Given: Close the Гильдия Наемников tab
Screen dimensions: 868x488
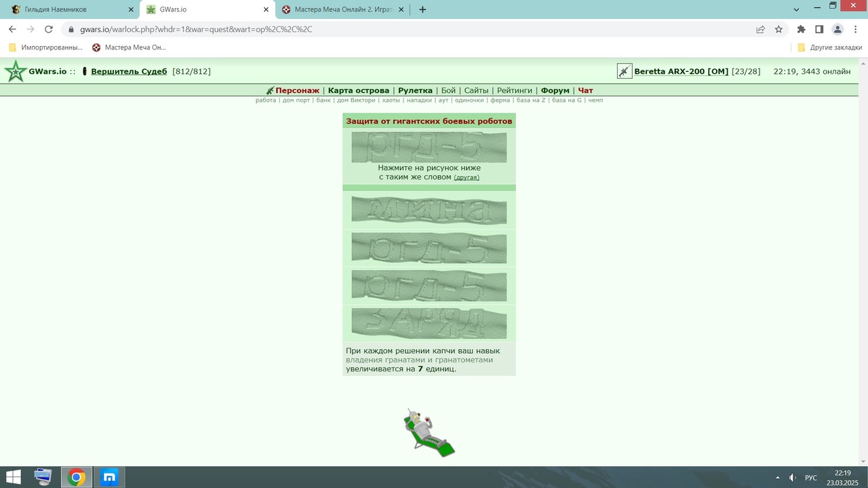Looking at the screenshot, I should point(131,9).
